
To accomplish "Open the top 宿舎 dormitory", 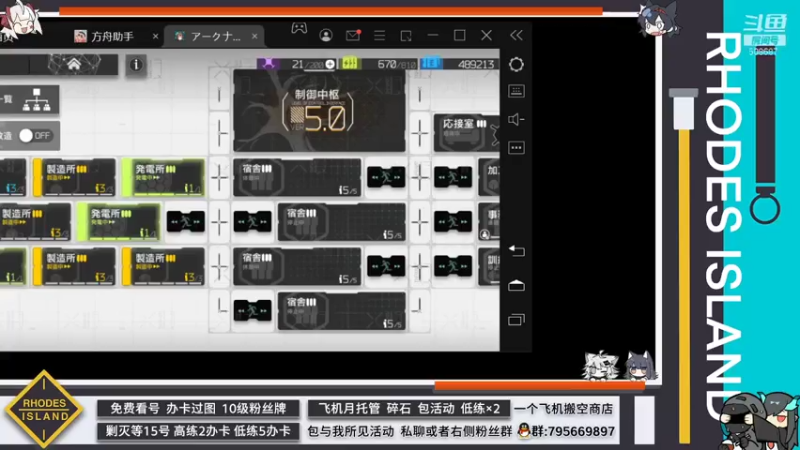I will 297,177.
